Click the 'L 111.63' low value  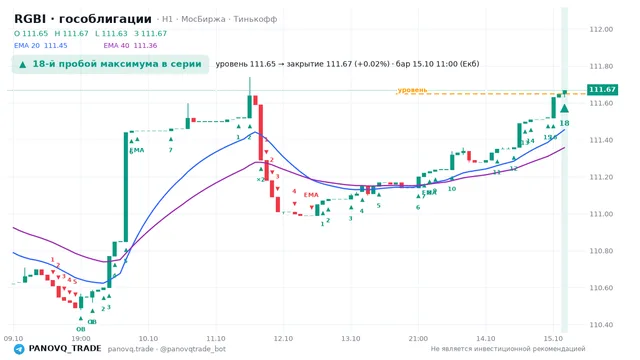pyautogui.click(x=111, y=33)
